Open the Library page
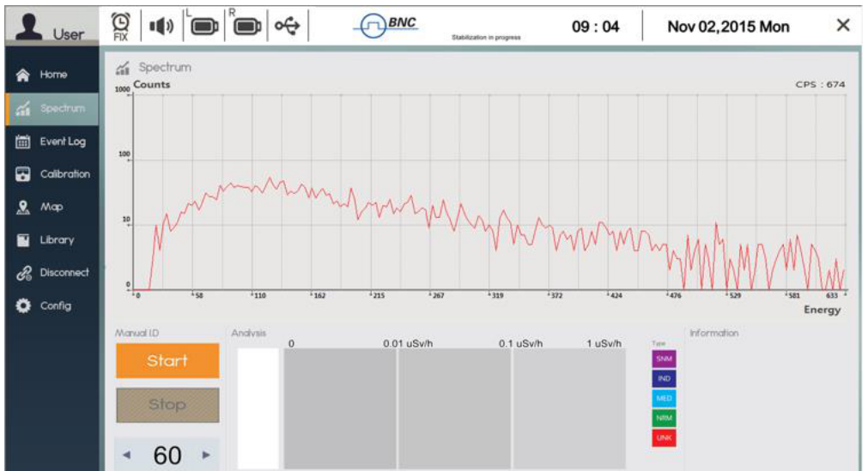 52,240
